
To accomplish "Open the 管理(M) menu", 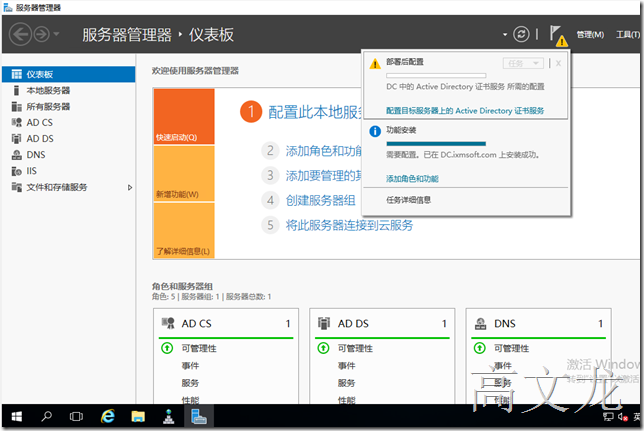I will click(x=590, y=35).
